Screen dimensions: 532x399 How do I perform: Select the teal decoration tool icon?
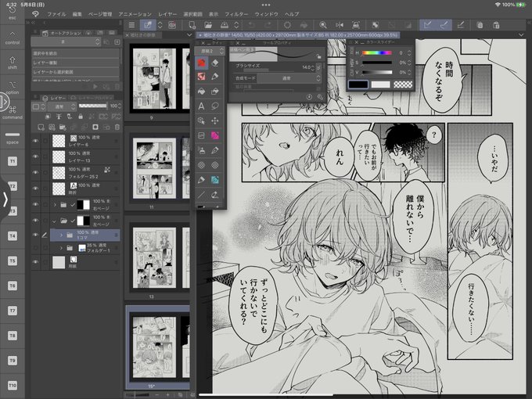tap(215, 180)
